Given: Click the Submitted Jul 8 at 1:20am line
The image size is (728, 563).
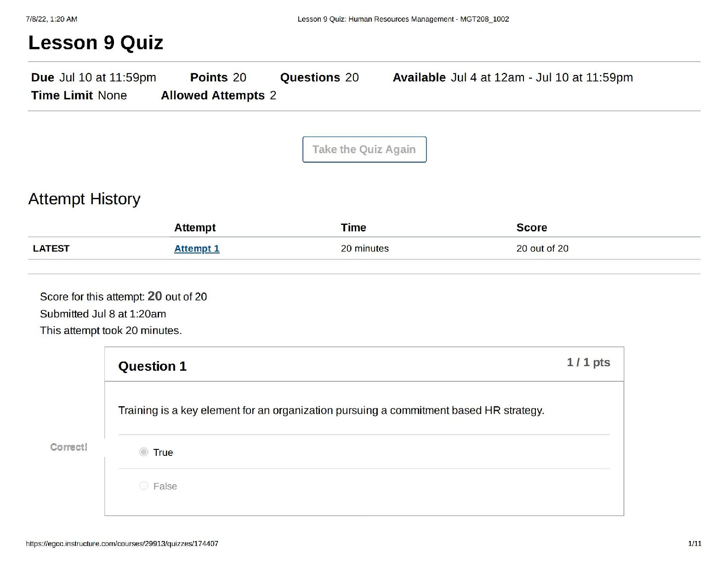Looking at the screenshot, I should pyautogui.click(x=103, y=314).
